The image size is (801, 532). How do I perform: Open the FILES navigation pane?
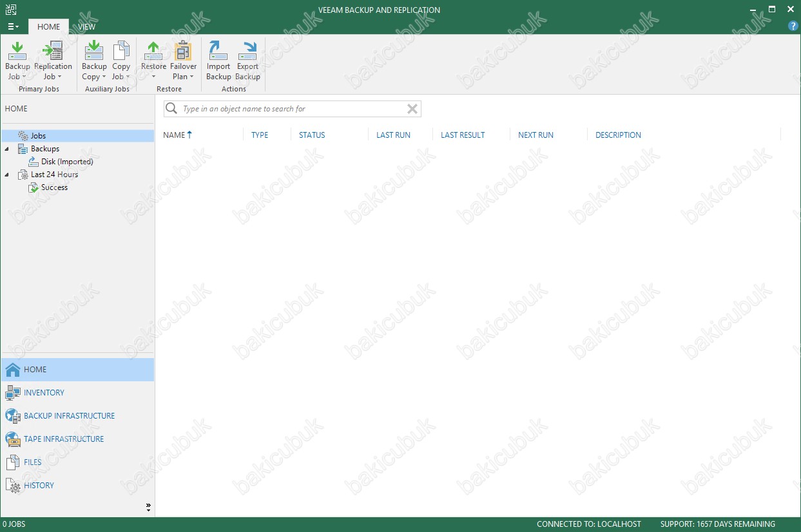(77, 462)
